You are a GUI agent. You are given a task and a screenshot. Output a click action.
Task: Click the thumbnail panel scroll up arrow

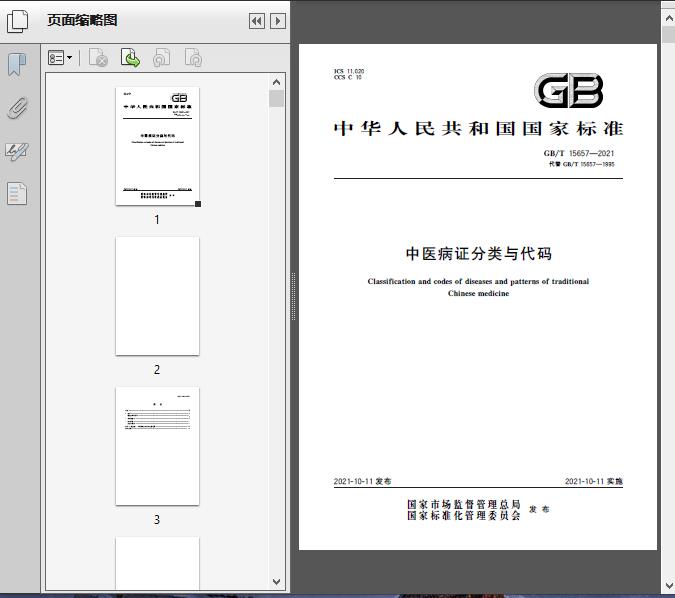tap(276, 82)
